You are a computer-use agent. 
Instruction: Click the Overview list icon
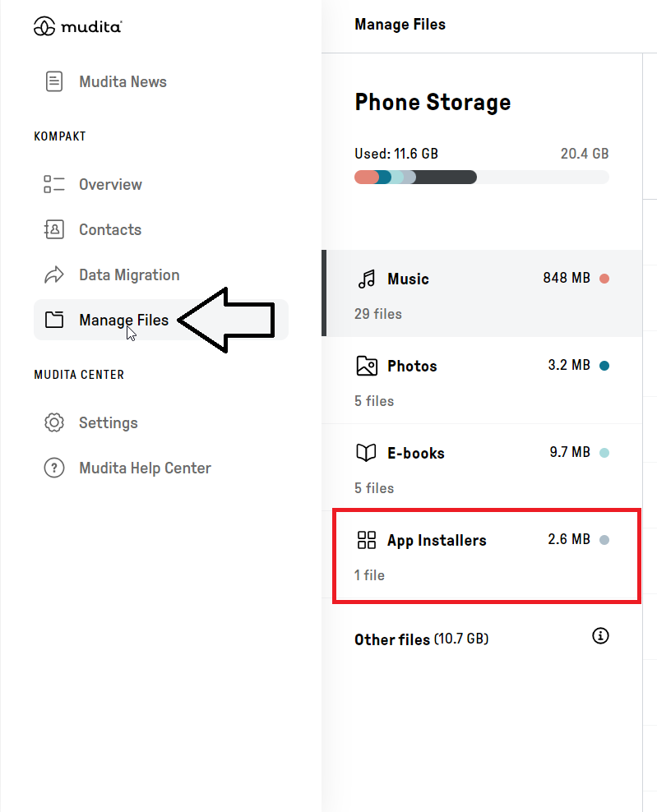(54, 184)
